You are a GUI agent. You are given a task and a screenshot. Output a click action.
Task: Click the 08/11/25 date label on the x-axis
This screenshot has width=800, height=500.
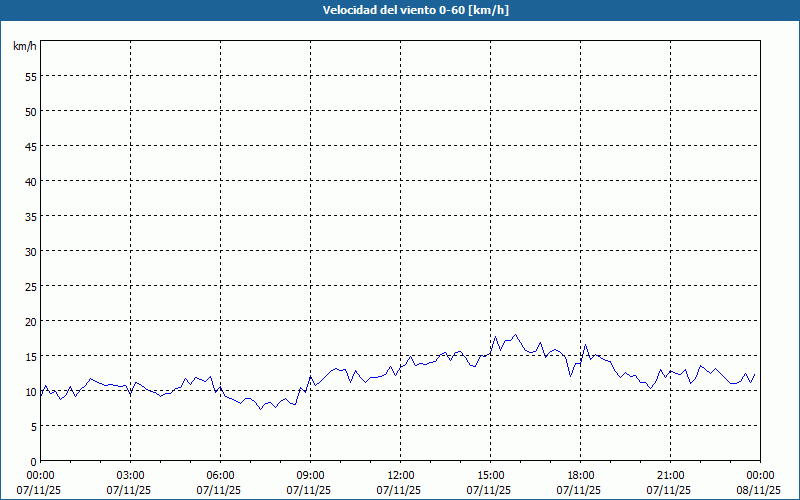(760, 490)
